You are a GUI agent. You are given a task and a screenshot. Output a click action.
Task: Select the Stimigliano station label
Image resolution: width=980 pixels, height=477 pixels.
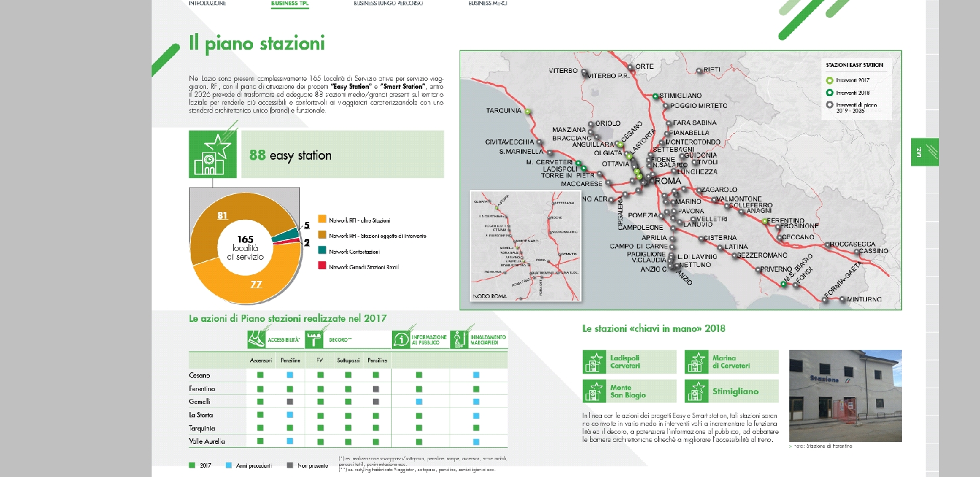point(736,391)
